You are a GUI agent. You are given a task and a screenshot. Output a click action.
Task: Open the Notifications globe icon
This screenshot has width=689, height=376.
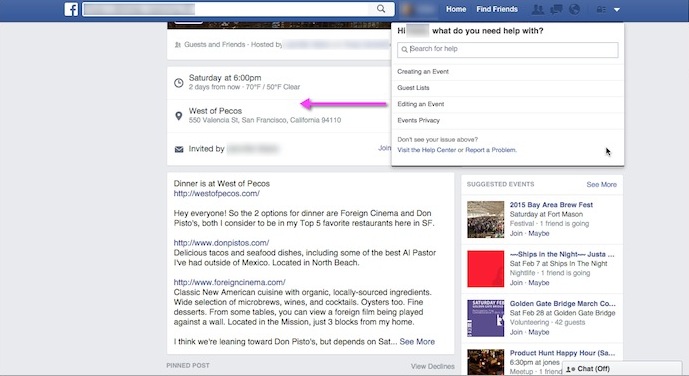point(574,9)
